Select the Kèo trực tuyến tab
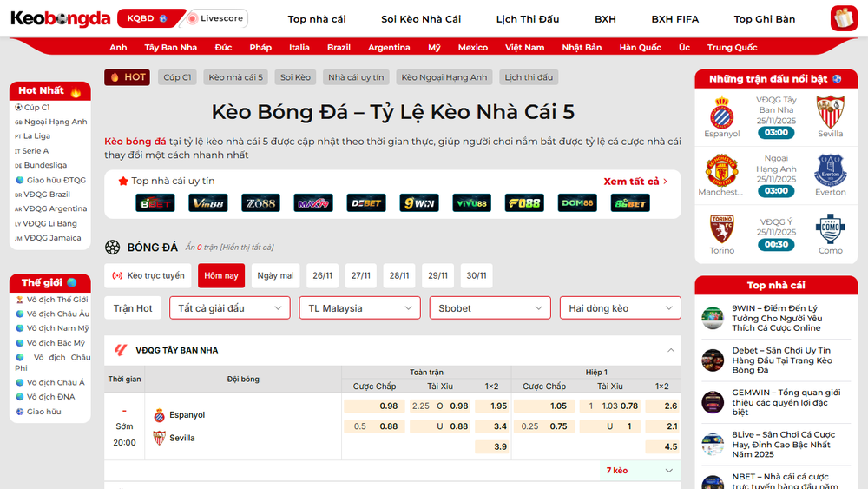868x489 pixels. click(x=148, y=275)
